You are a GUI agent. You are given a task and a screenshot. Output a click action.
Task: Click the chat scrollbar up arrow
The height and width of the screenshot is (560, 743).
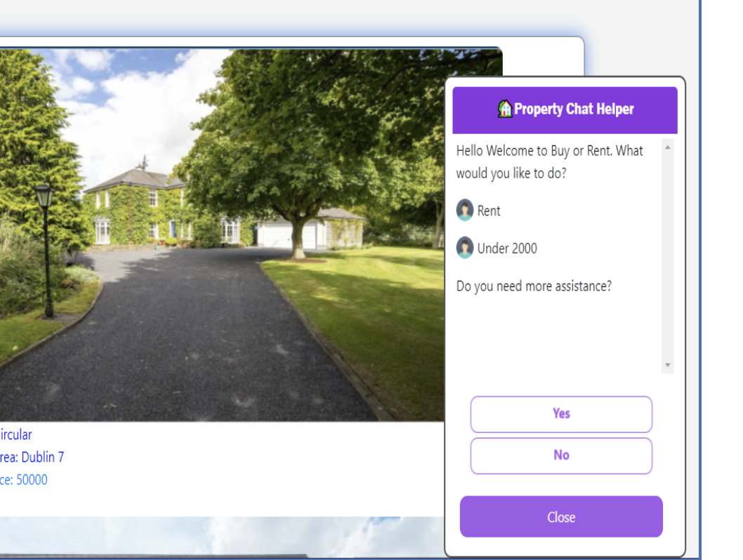point(668,147)
